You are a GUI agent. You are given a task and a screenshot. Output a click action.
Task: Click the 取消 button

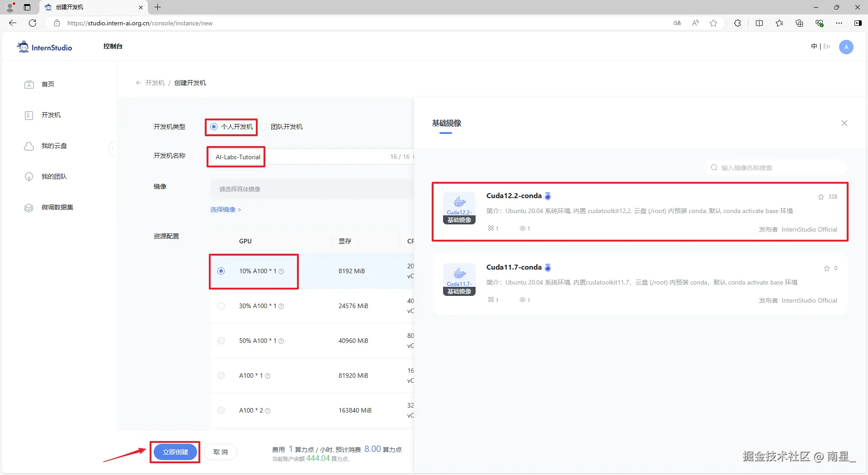(221, 452)
